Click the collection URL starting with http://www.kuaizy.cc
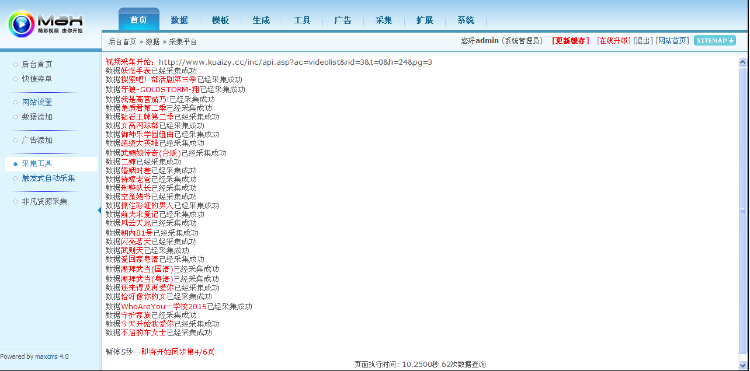This screenshot has width=750, height=371. [x=295, y=62]
